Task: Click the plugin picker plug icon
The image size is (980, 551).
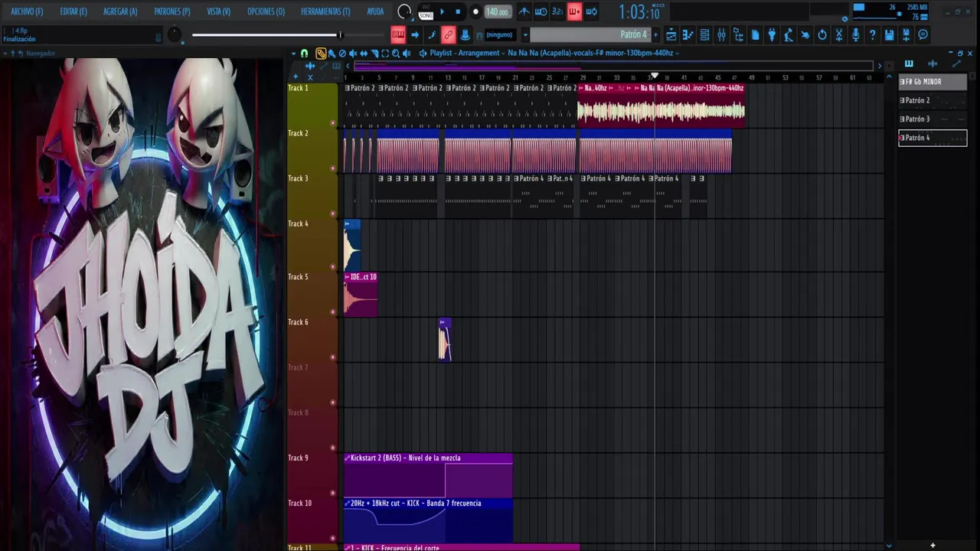Action: [772, 34]
